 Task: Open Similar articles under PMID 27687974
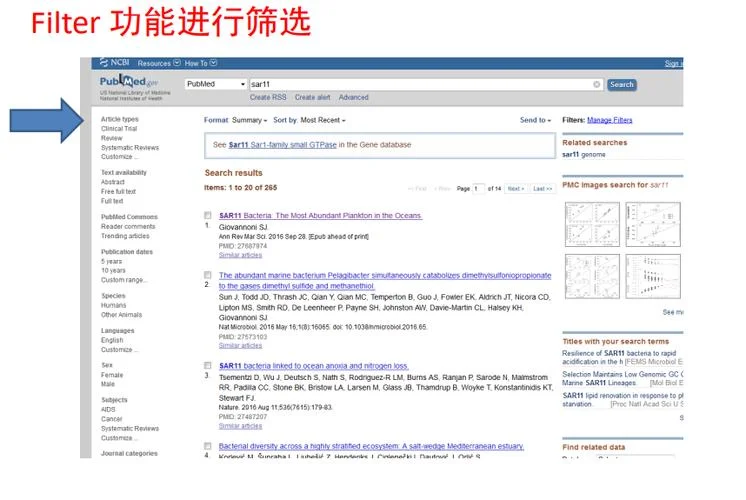[240, 255]
